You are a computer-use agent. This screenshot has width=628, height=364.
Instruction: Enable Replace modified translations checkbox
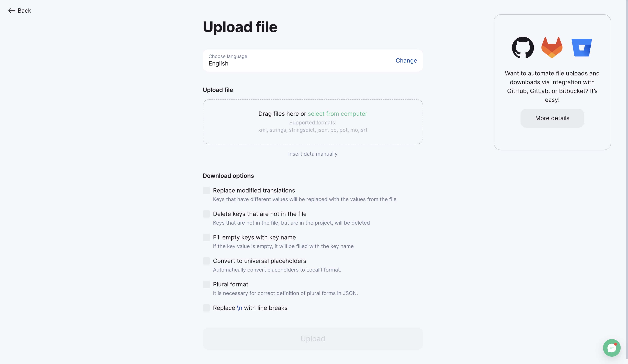coord(206,190)
